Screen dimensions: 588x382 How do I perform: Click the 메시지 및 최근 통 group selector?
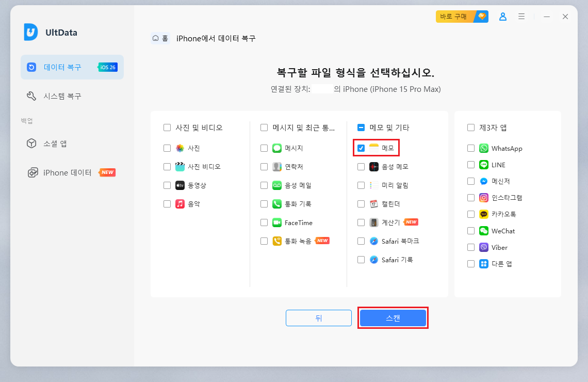(x=264, y=128)
